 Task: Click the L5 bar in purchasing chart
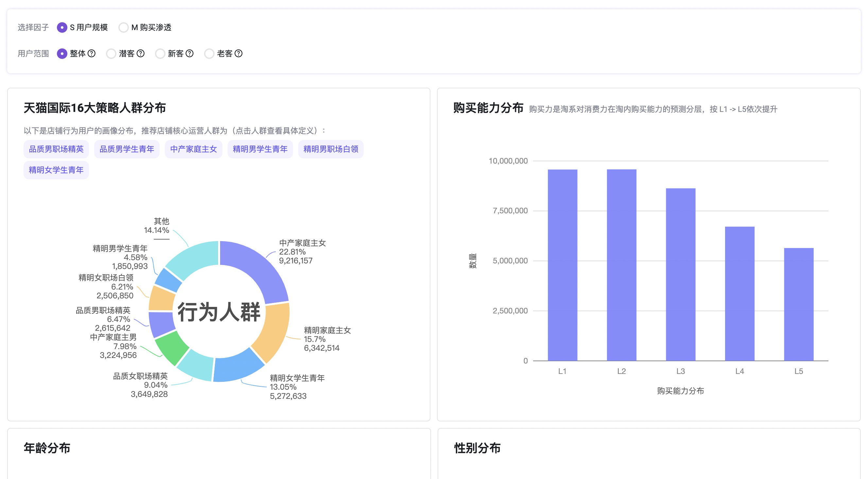coord(799,304)
